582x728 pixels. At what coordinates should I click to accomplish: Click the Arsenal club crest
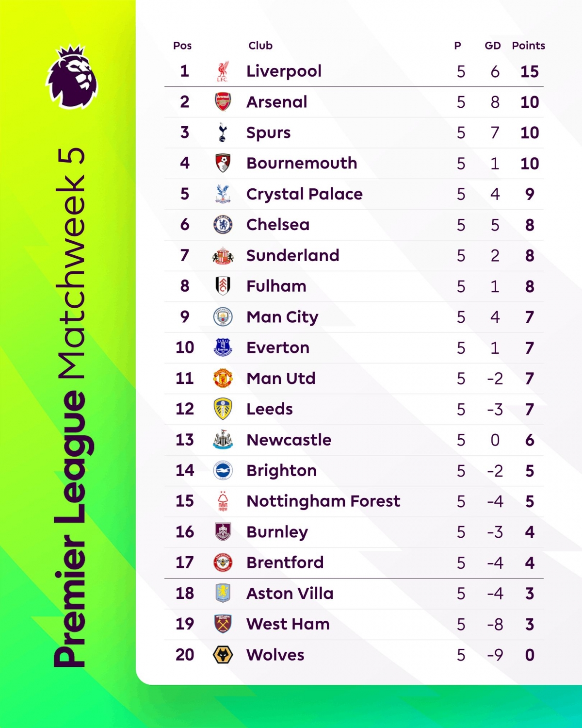pyautogui.click(x=223, y=102)
